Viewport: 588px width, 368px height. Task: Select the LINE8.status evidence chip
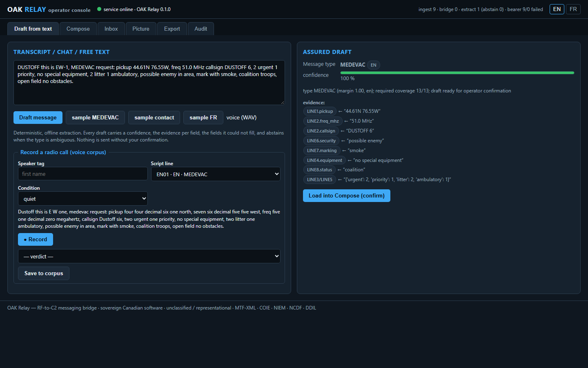coord(320,170)
